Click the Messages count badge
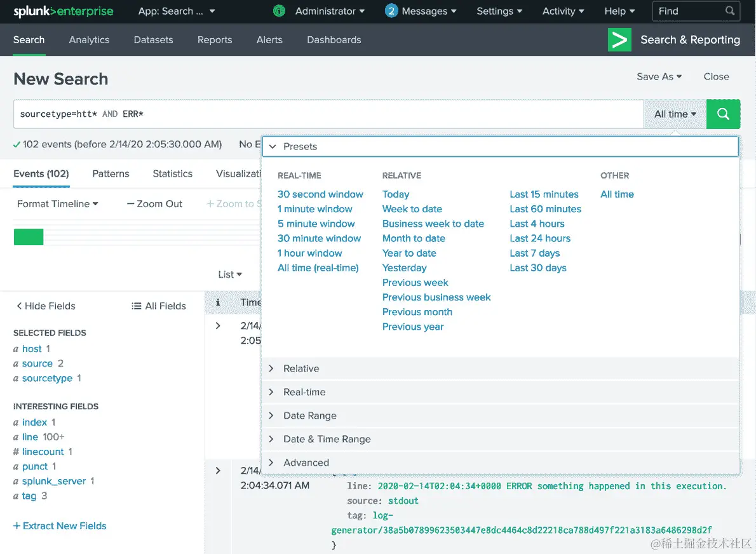Screen dimensions: 756x554 click(x=391, y=11)
